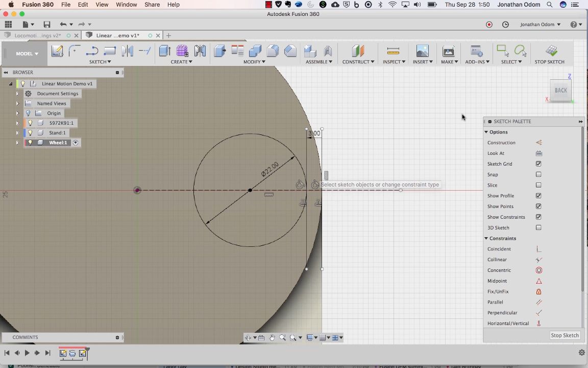Open the MODEL workspace dropdown
Screen dimensions: 588x368
tap(27, 54)
